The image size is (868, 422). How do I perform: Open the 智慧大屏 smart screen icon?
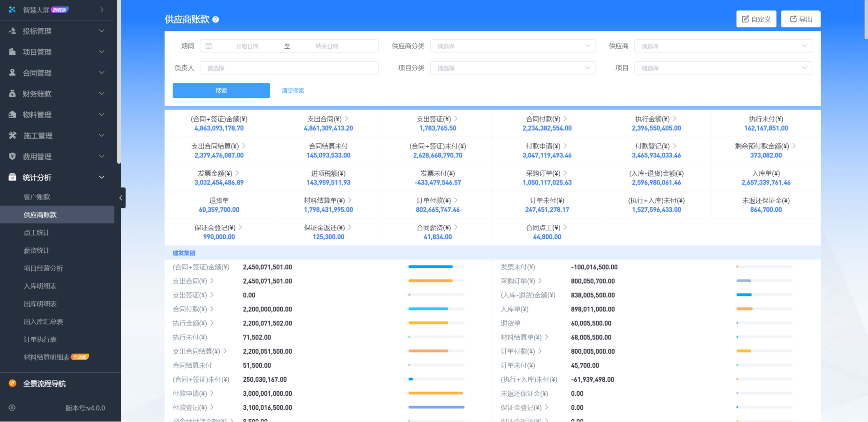12,9
